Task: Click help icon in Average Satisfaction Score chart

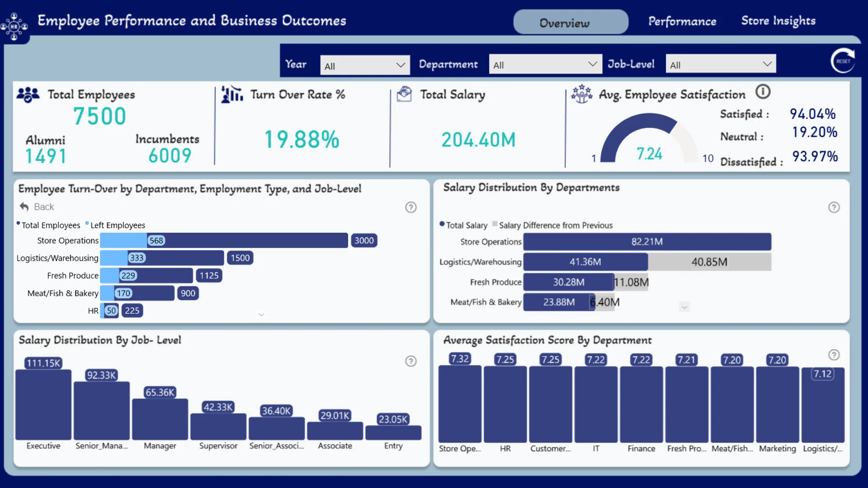Action: 834,355
